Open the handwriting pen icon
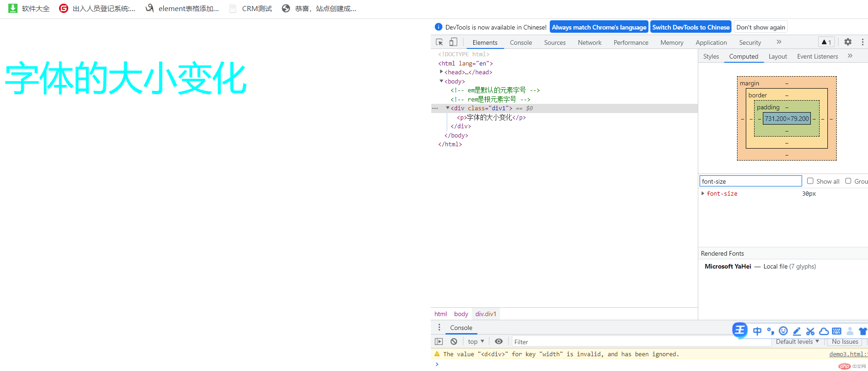Viewport: 868px width, 371px height. [797, 331]
